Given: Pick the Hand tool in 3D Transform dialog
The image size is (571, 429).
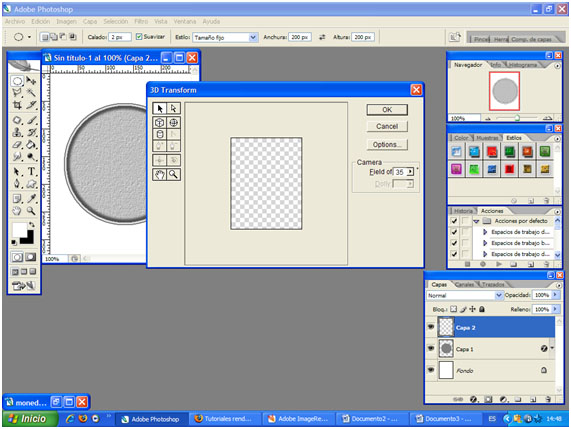Looking at the screenshot, I should point(160,174).
